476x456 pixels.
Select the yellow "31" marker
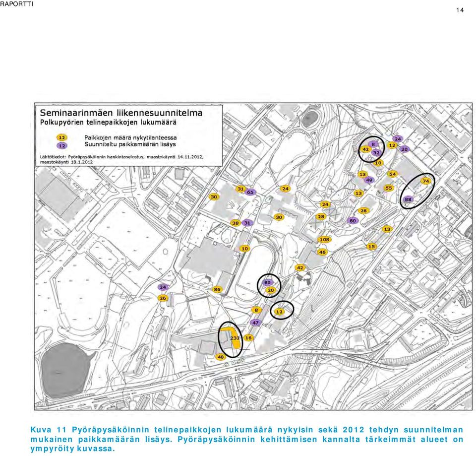click(240, 189)
